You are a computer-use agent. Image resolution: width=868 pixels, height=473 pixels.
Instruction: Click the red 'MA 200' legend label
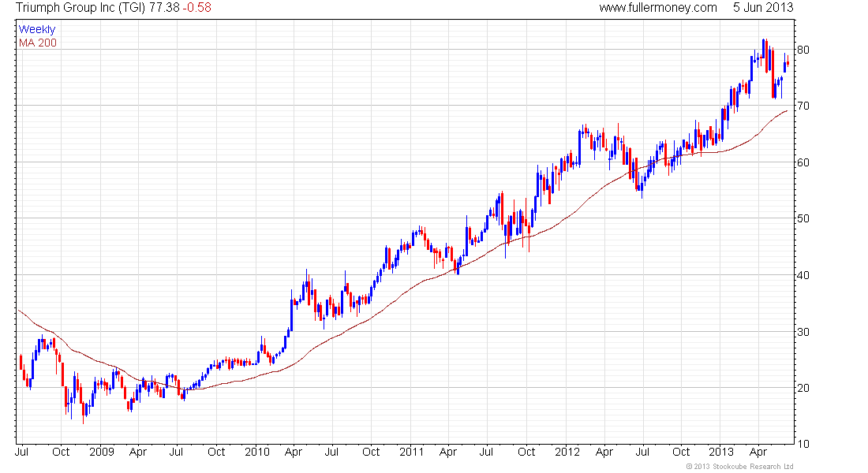[38, 43]
